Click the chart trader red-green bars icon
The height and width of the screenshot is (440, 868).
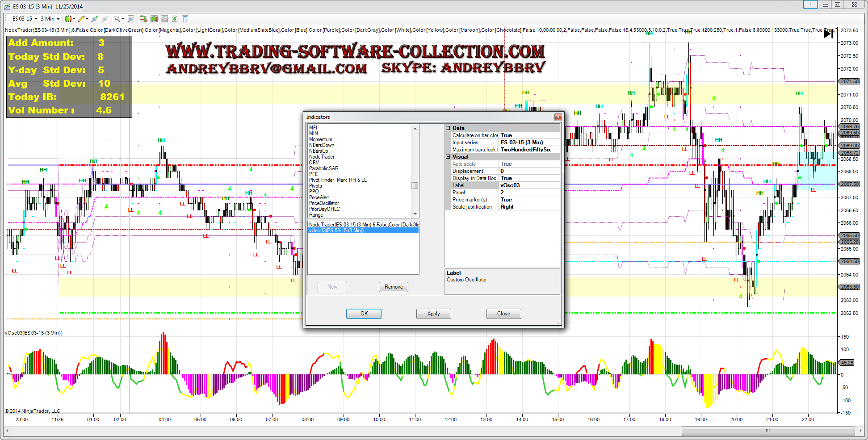coord(143,19)
